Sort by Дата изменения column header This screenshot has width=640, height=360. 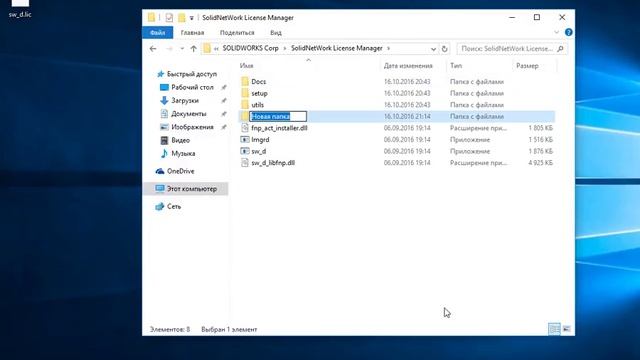click(x=408, y=66)
